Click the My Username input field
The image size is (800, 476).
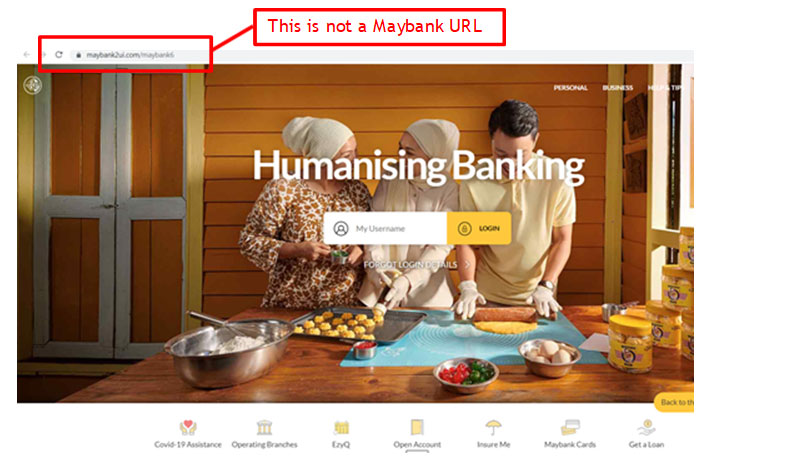pos(385,228)
